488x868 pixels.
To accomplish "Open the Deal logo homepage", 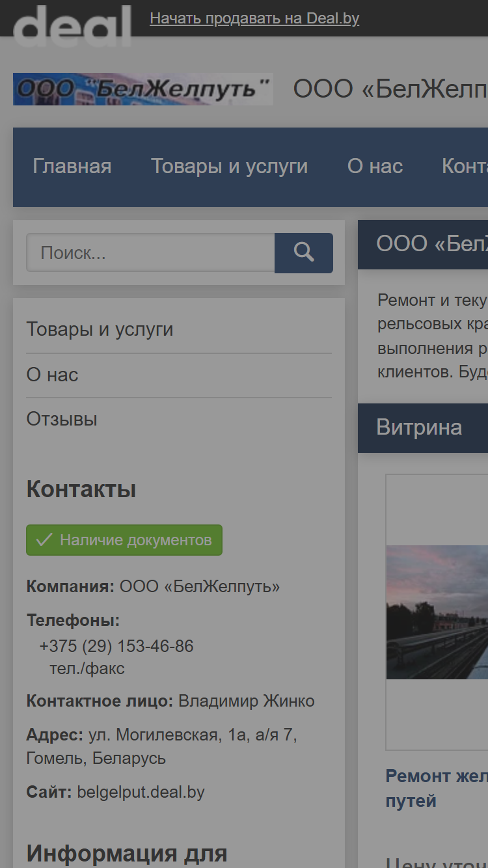I will point(72,25).
